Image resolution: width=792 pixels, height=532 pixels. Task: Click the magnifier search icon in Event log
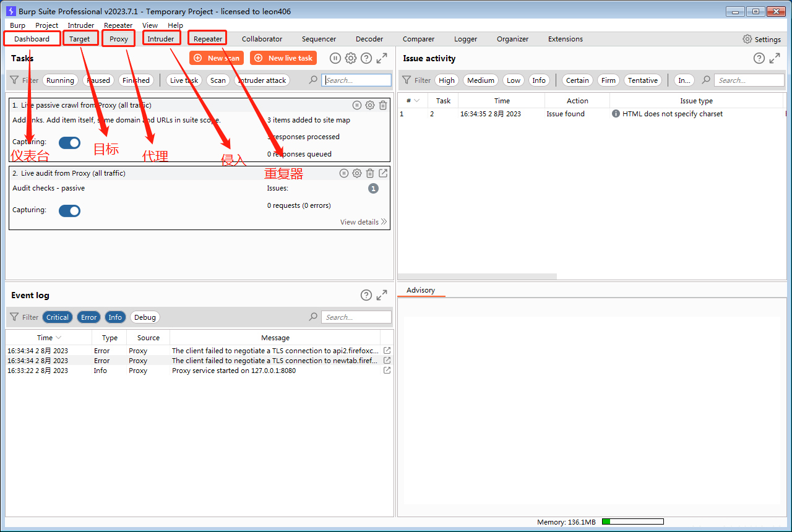(313, 317)
